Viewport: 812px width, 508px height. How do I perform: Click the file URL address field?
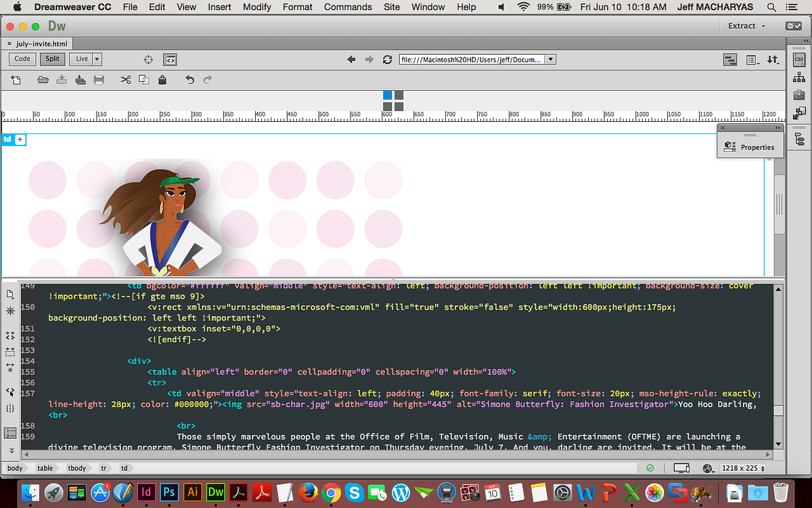471,60
